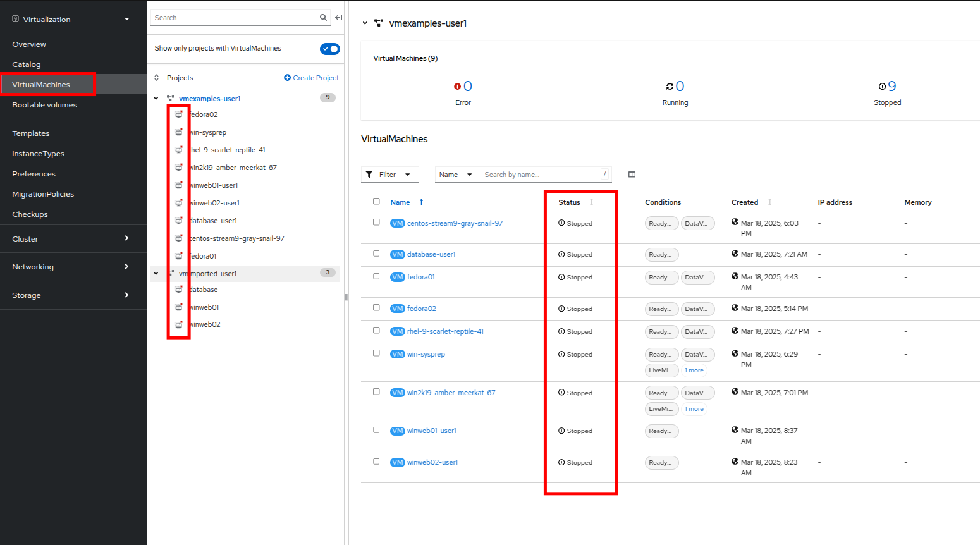Go to Bootable volumes page
This screenshot has height=545, width=980.
(x=44, y=105)
